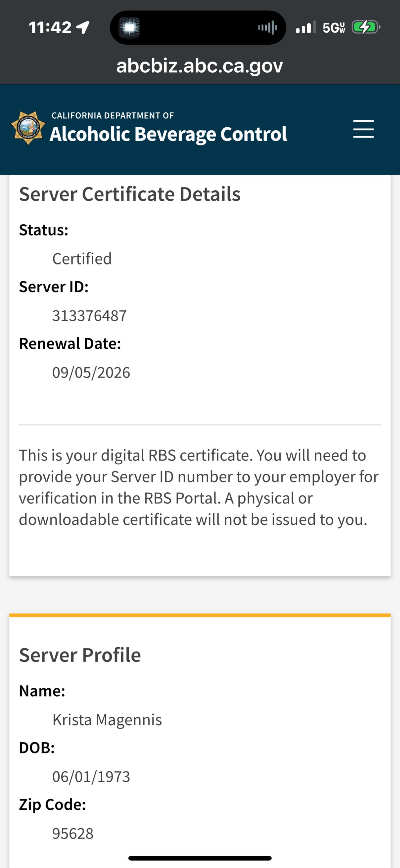The width and height of the screenshot is (400, 868).
Task: Tap the cellular signal bars indicator
Action: (305, 27)
